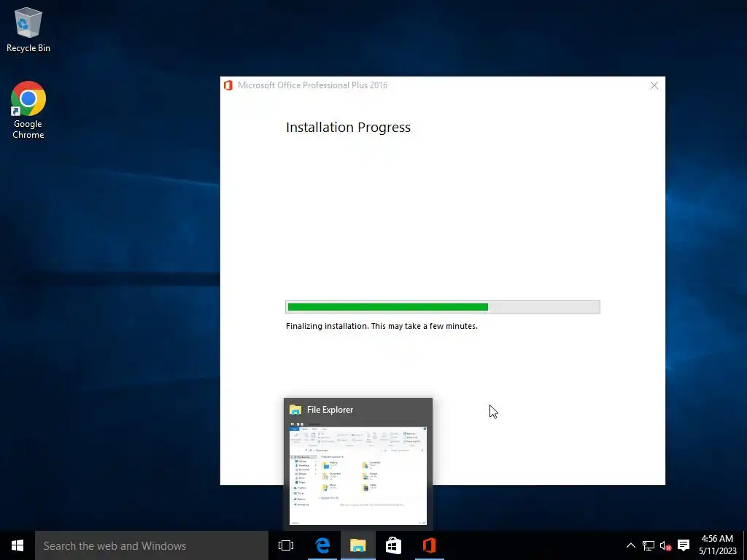Open the clock showing 4:56 AM

tap(718, 545)
